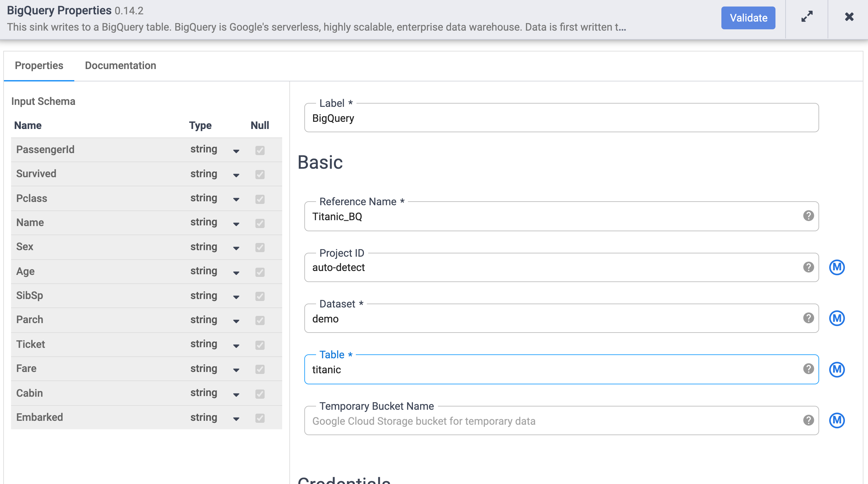Toggle Null checkbox for Survived
The height and width of the screenshot is (484, 868).
click(x=260, y=175)
